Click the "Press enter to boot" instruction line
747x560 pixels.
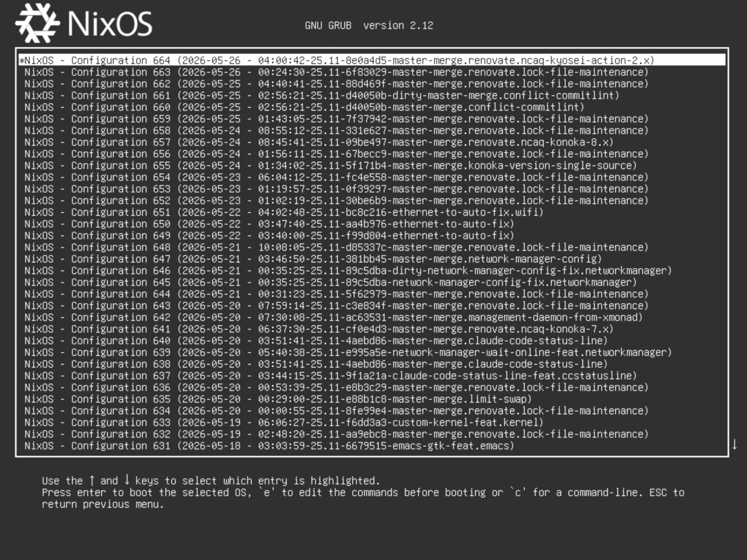pos(363,493)
